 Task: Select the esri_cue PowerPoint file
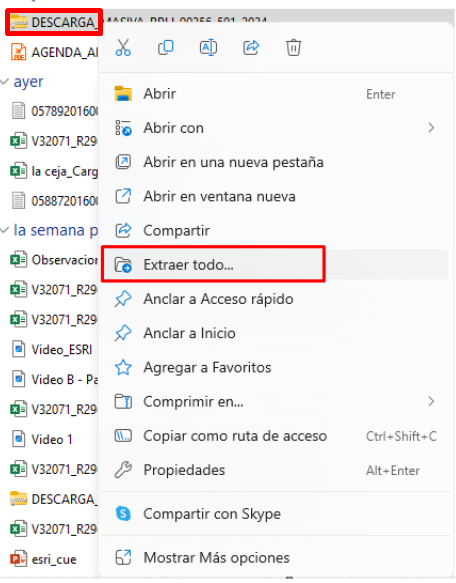[44, 559]
